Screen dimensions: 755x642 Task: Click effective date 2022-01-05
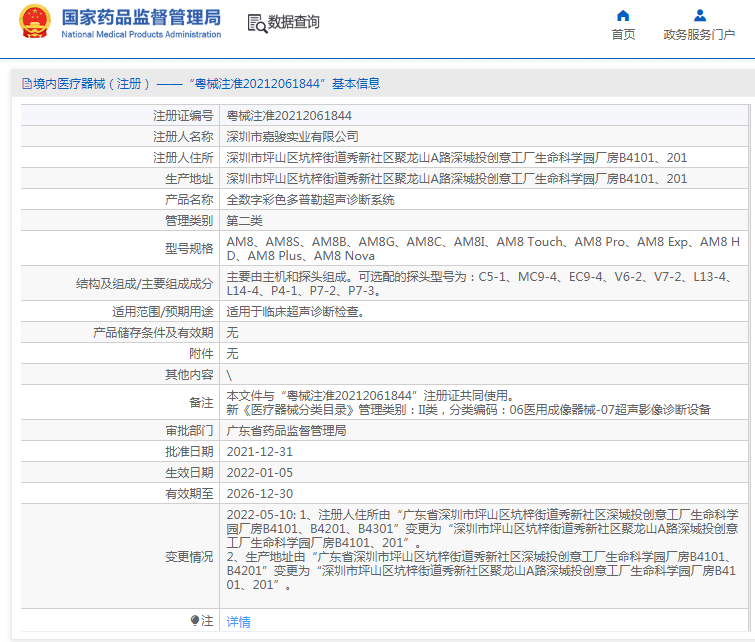pos(260,472)
